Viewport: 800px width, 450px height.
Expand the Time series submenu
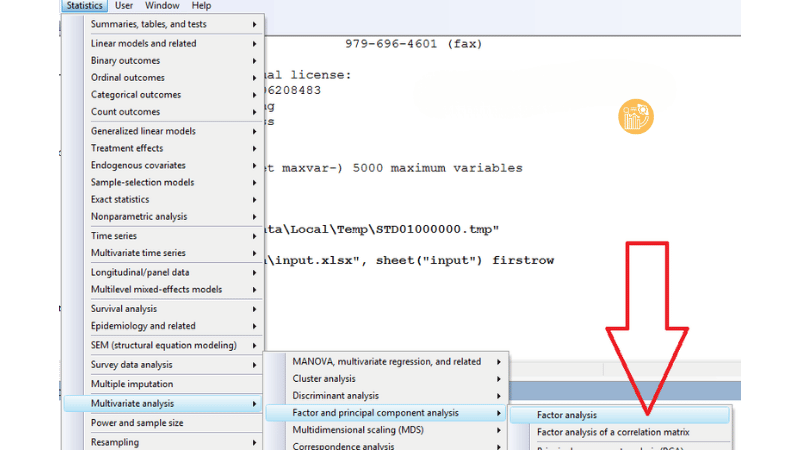pyautogui.click(x=114, y=236)
